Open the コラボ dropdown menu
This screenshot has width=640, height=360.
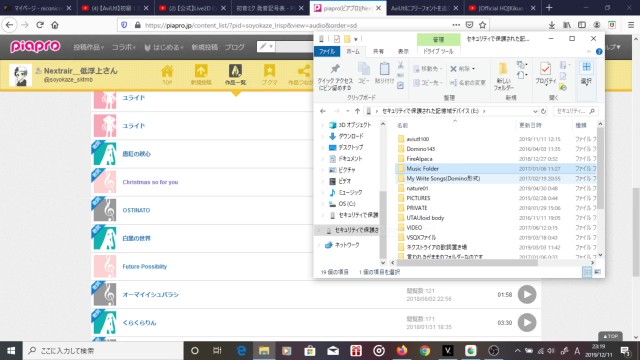[x=124, y=47]
